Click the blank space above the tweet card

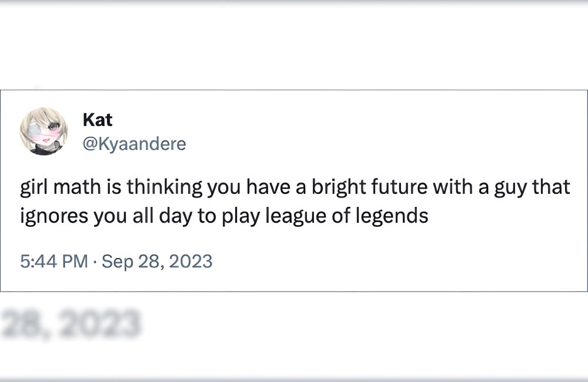click(x=294, y=47)
